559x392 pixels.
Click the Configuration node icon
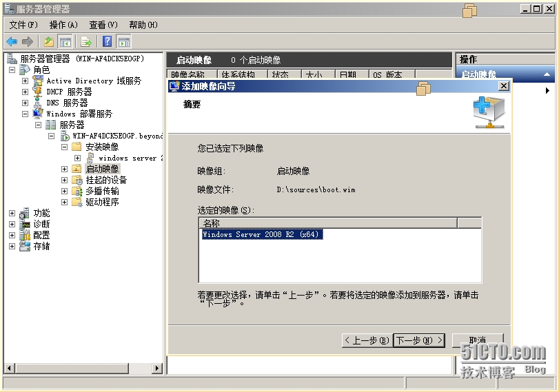pos(25,235)
